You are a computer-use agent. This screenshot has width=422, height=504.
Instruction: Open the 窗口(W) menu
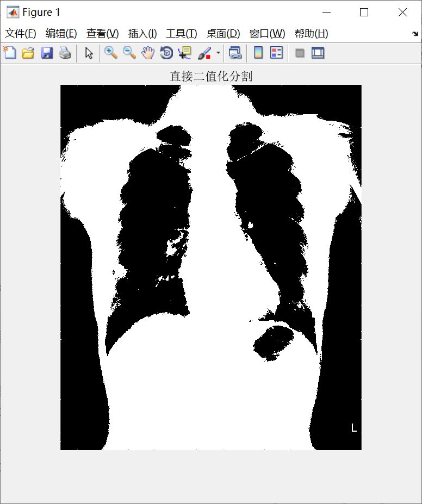click(x=267, y=33)
